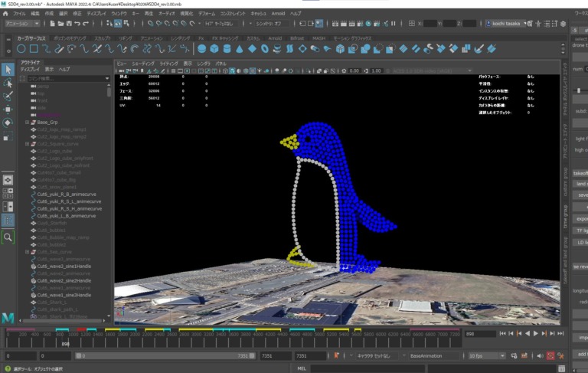Open the Arnold menu in menu bar

pyautogui.click(x=278, y=14)
